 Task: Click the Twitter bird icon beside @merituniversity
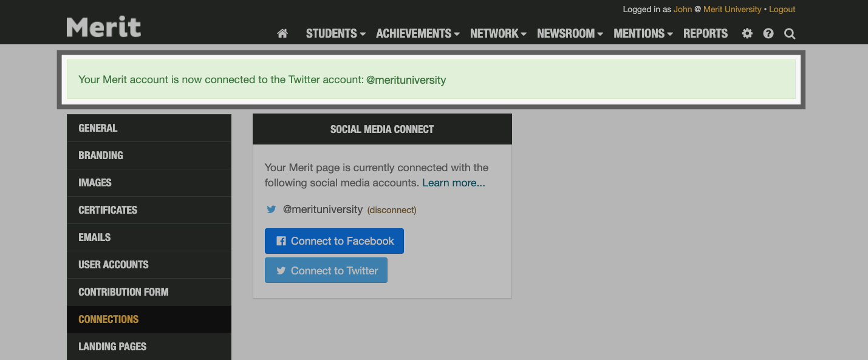tap(271, 209)
